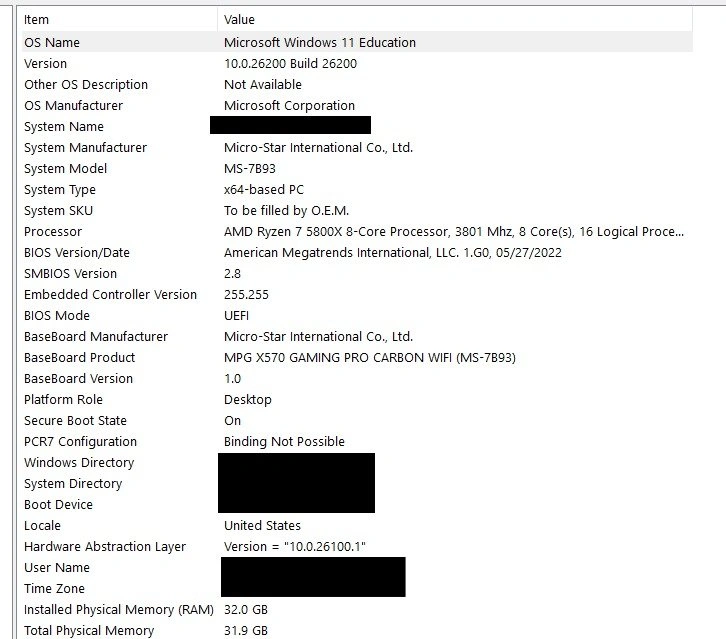Select the Other OS Description row

86,85
